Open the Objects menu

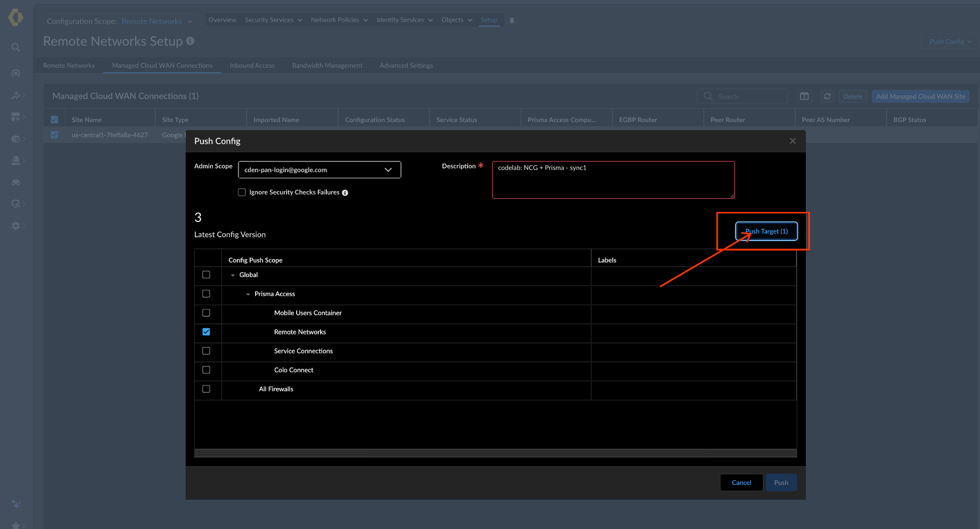pos(457,20)
